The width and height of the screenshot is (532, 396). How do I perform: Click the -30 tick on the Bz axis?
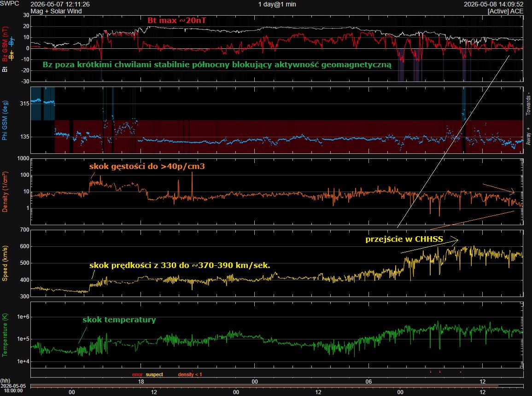[x=25, y=82]
